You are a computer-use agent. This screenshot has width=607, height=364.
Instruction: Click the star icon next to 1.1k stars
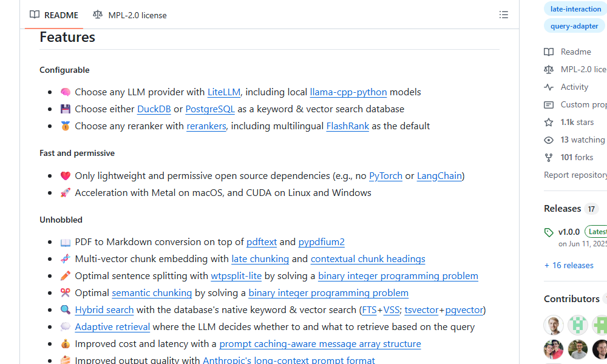point(549,123)
